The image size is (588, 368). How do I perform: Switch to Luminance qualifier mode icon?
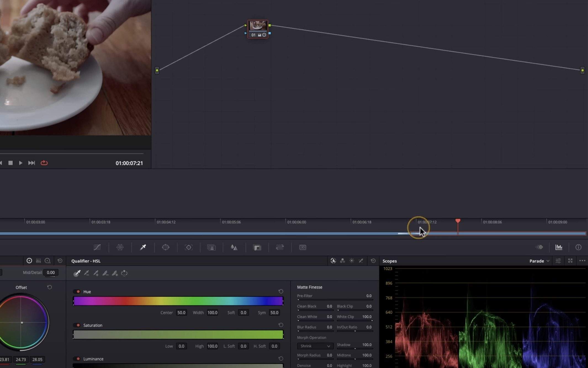(x=352, y=261)
